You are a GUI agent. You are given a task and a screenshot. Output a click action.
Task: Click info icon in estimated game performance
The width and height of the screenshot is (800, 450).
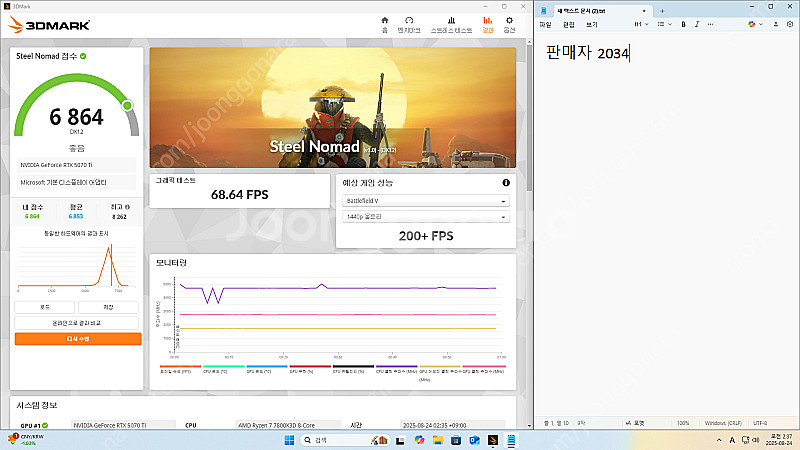click(506, 183)
